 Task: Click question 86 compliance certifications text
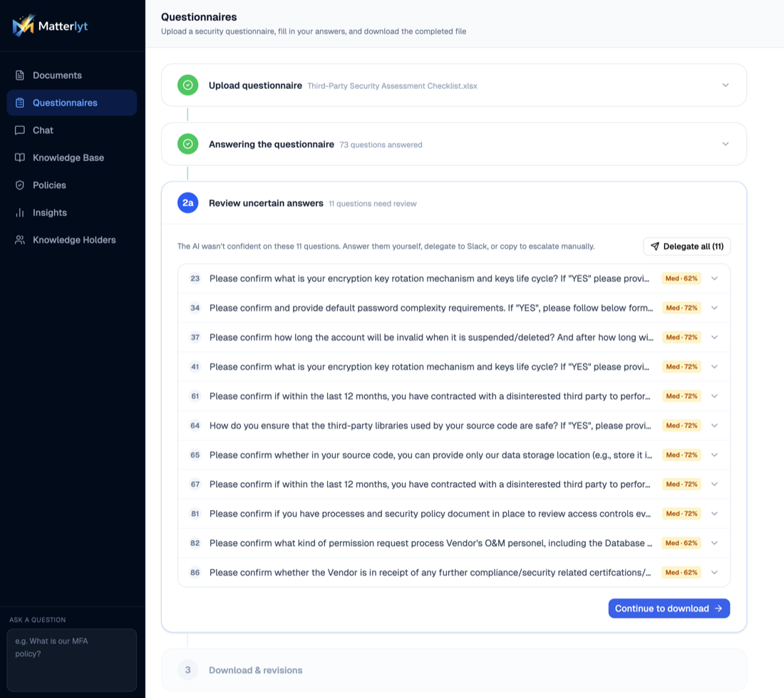coord(430,573)
